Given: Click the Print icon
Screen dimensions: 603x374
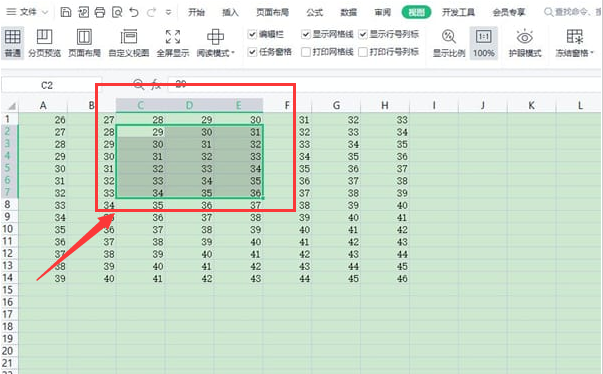Looking at the screenshot, I should coord(100,12).
